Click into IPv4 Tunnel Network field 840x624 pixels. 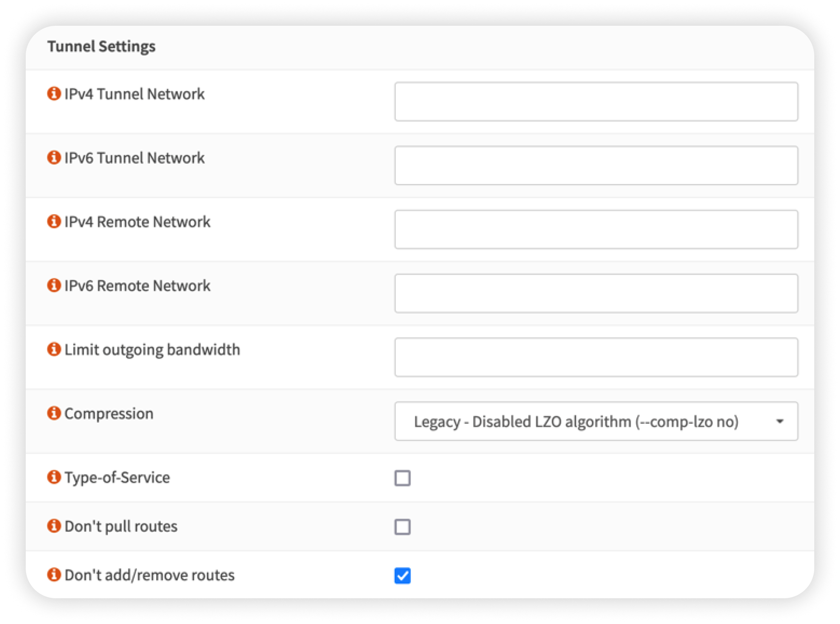click(596, 102)
